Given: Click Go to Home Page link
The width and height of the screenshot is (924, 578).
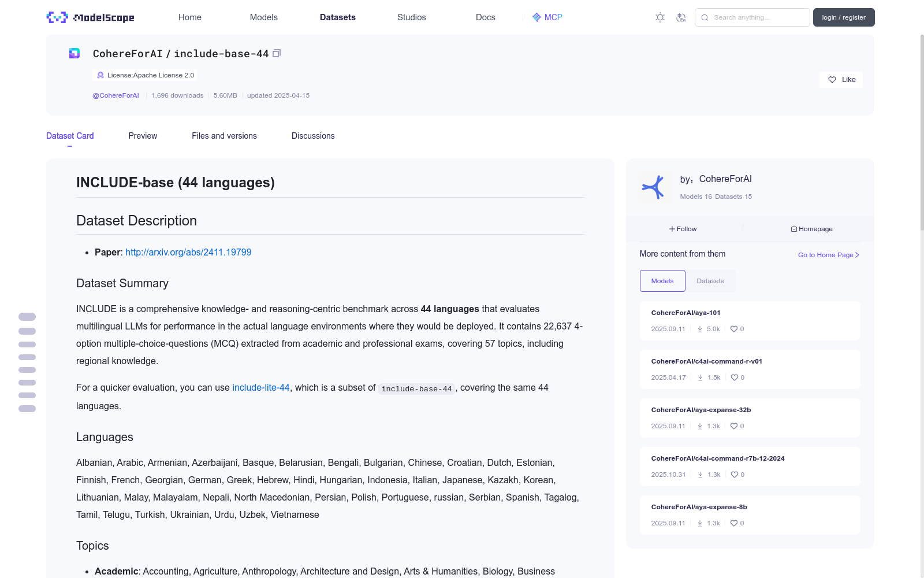Looking at the screenshot, I should coord(829,255).
